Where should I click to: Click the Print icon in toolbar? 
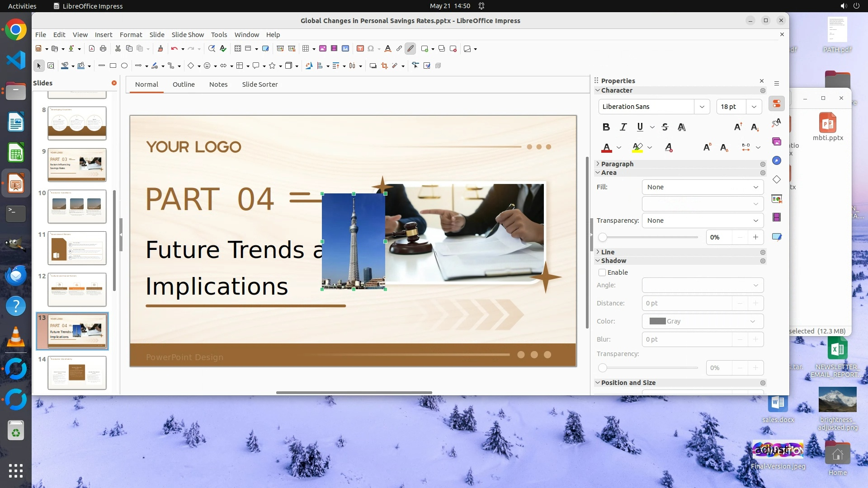tap(103, 49)
